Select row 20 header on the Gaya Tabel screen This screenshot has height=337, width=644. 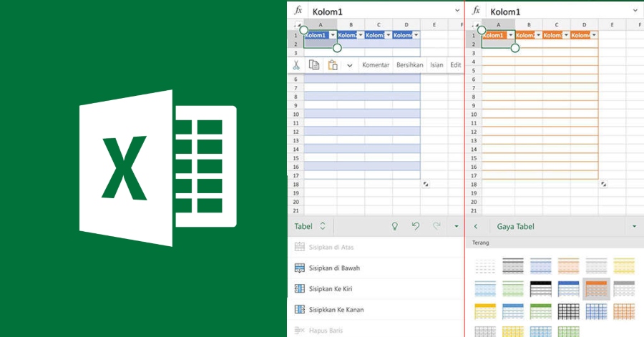(x=474, y=202)
